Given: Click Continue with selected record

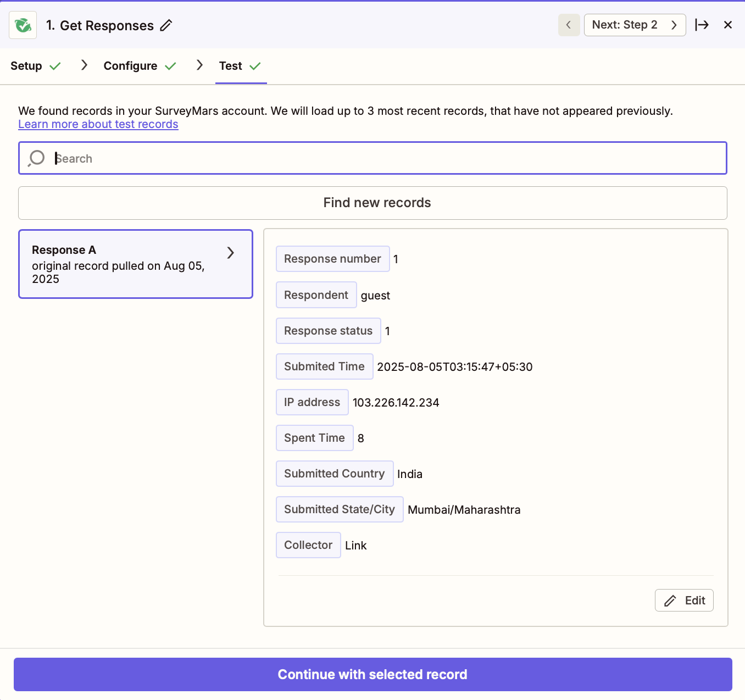Looking at the screenshot, I should [x=372, y=675].
